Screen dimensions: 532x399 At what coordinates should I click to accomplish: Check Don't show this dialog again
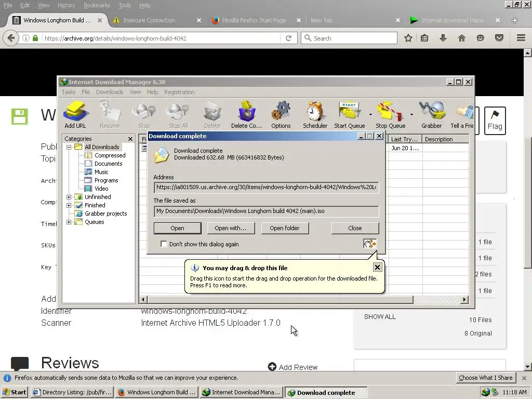pyautogui.click(x=164, y=244)
